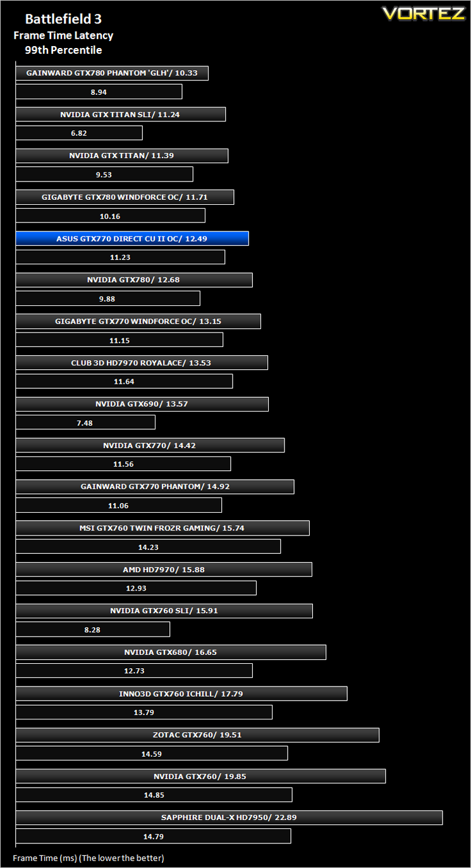Screen dimensions: 471x868
Task: Select the NVIDIA GTX780 12.68 bar
Action: pyautogui.click(x=134, y=280)
